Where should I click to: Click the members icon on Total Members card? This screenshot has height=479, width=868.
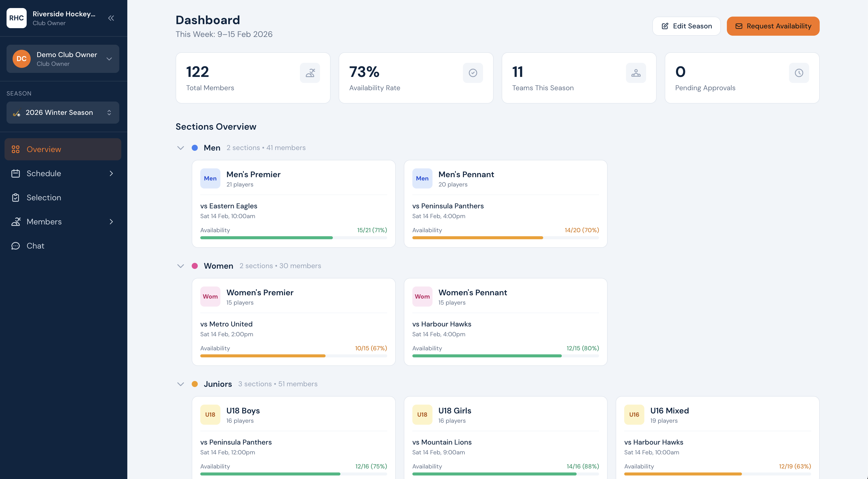310,72
